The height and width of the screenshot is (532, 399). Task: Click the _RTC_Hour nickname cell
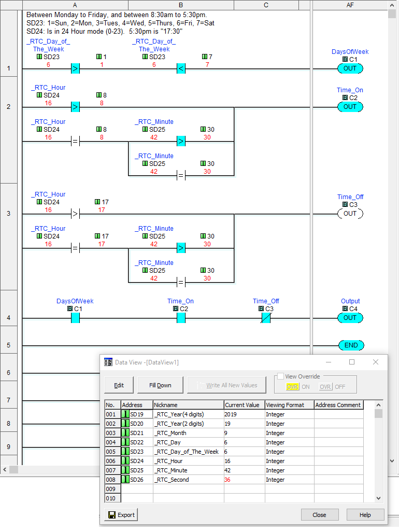pyautogui.click(x=189, y=461)
